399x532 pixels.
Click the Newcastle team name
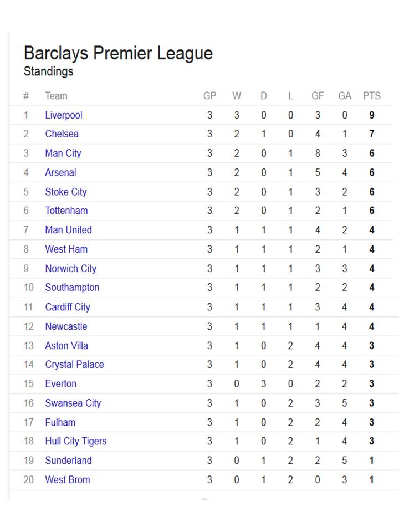tap(66, 326)
